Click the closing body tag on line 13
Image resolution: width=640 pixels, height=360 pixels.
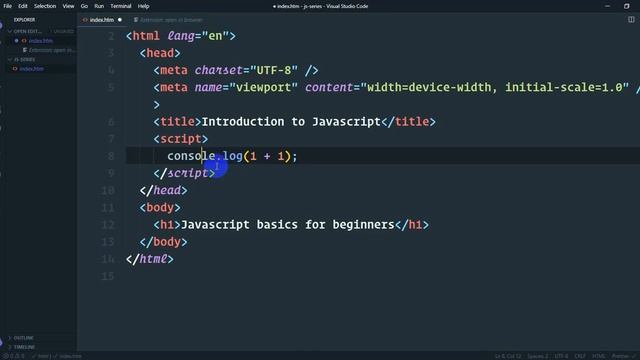(x=164, y=242)
